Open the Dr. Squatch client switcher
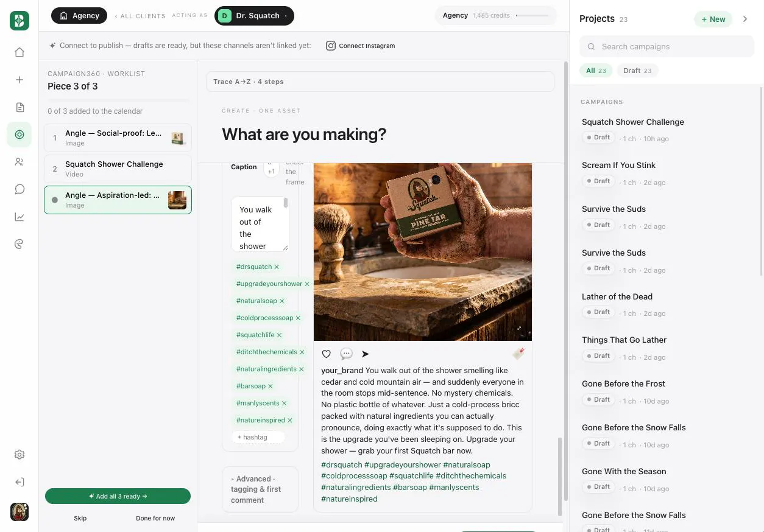This screenshot has height=532, width=764. (x=254, y=16)
